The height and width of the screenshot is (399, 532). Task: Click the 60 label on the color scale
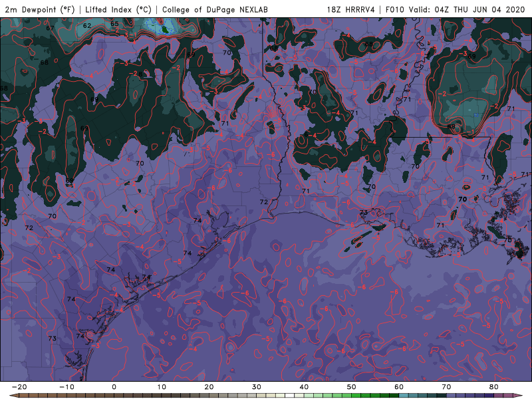(x=399, y=387)
